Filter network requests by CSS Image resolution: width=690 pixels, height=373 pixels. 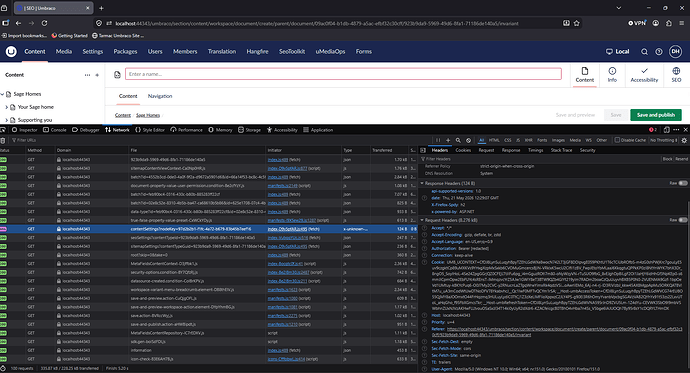click(508, 140)
